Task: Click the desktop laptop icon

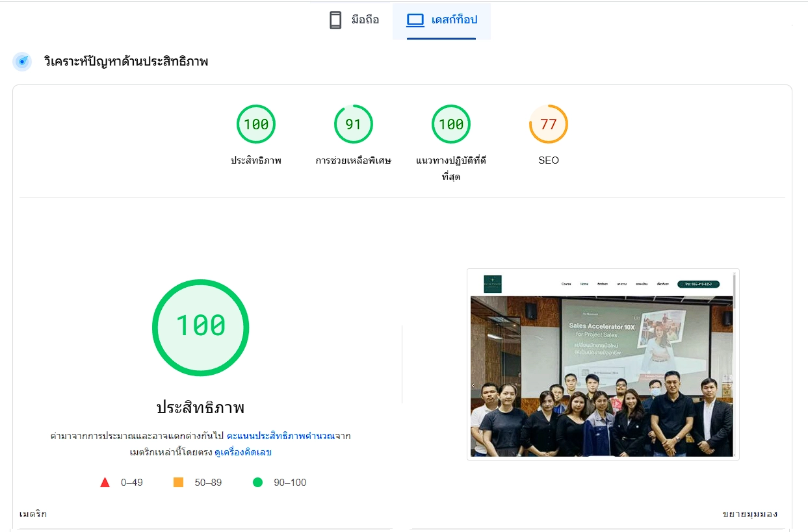Action: [415, 20]
